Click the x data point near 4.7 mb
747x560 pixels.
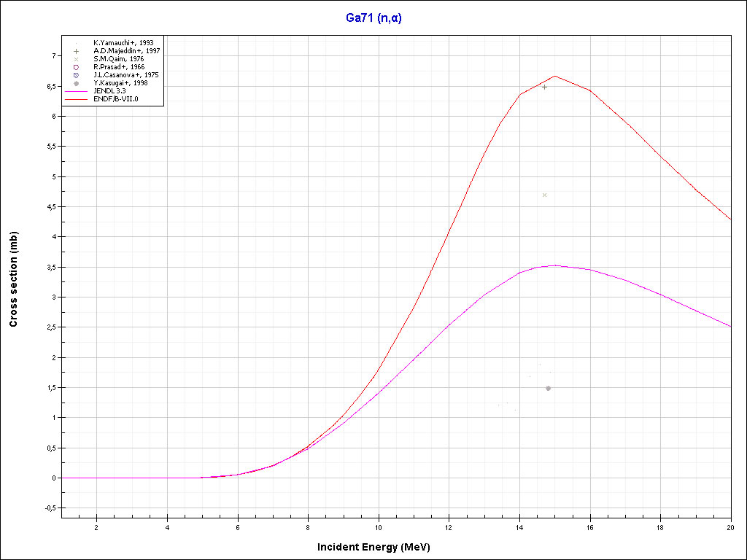[545, 195]
